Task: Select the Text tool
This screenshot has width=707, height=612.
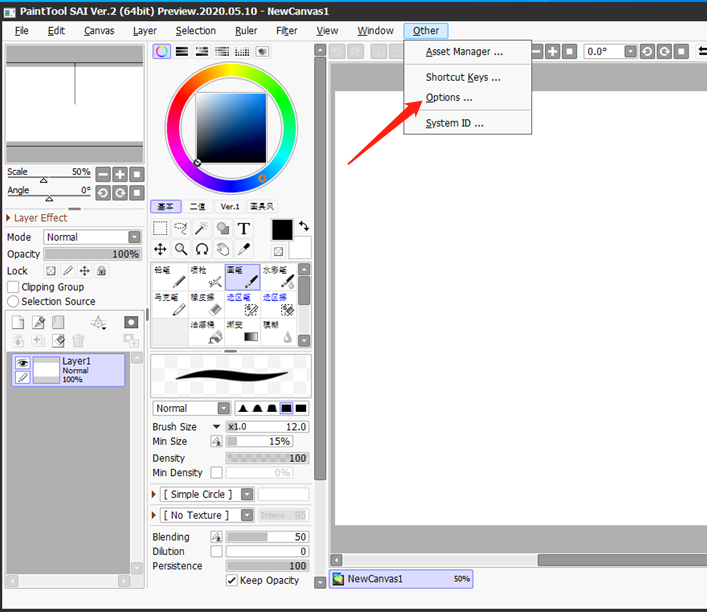Action: (x=243, y=228)
